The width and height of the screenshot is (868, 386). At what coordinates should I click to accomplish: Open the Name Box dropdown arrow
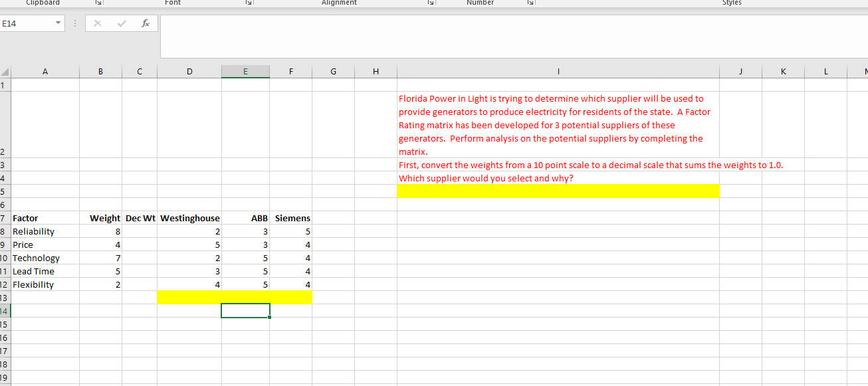(x=56, y=23)
